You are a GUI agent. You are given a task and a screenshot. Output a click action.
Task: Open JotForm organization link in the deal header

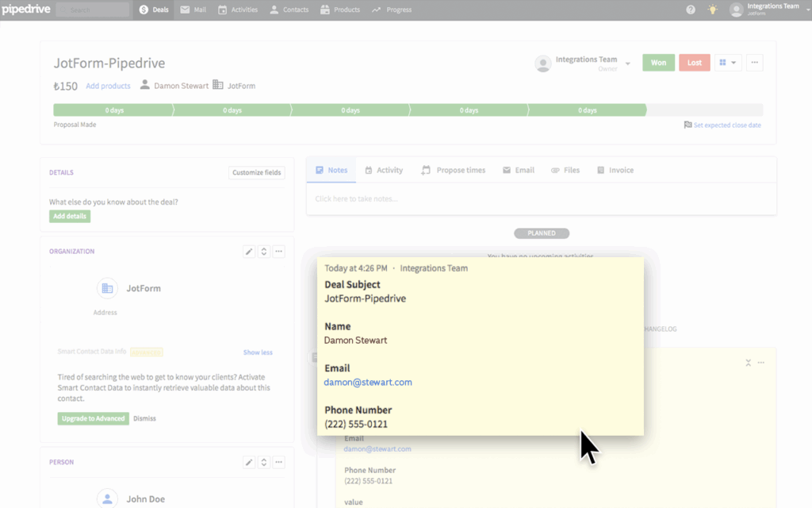[241, 86]
